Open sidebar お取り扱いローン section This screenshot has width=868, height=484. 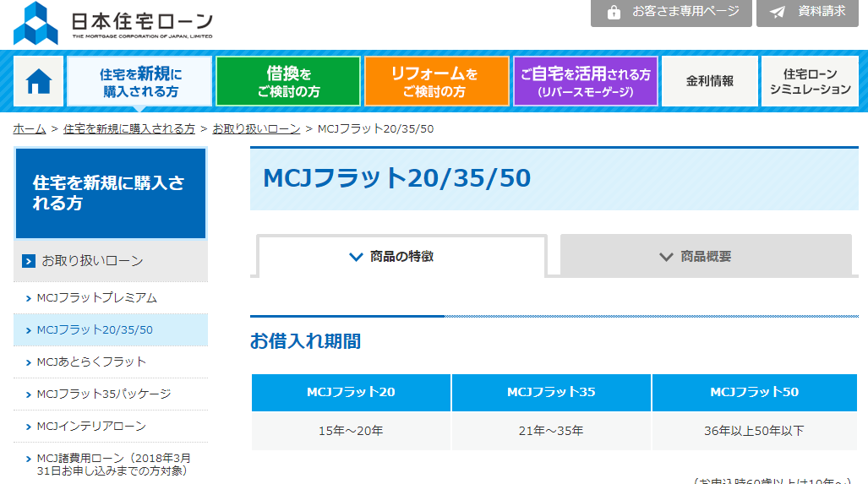pos(111,261)
